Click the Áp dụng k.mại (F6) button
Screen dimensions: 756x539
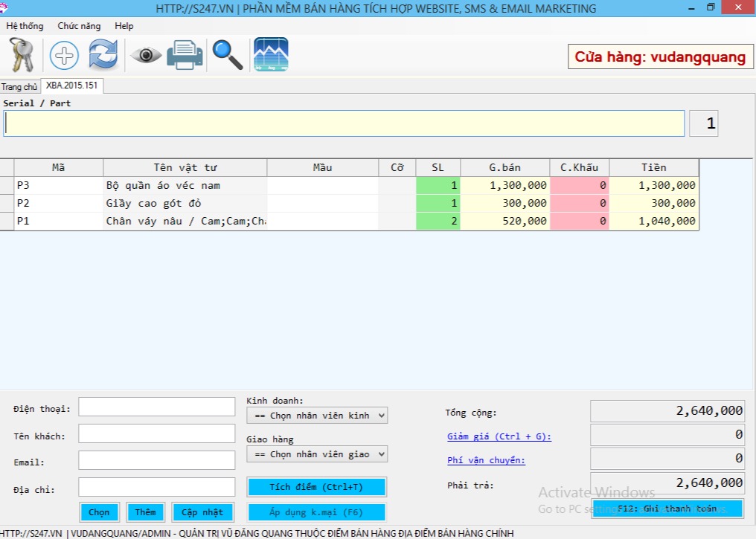(x=317, y=512)
